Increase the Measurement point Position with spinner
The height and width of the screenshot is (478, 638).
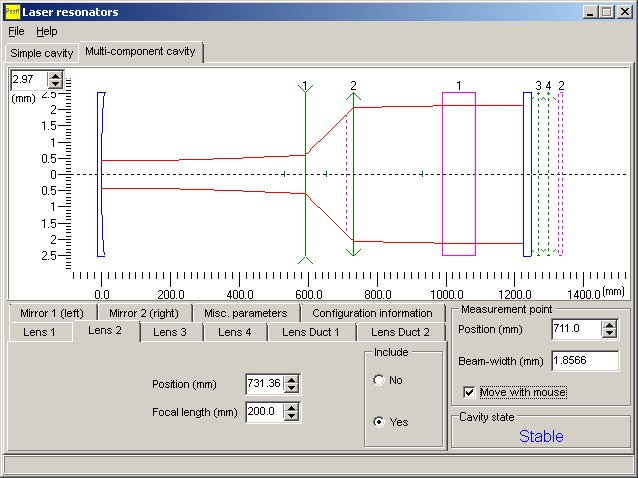click(609, 324)
